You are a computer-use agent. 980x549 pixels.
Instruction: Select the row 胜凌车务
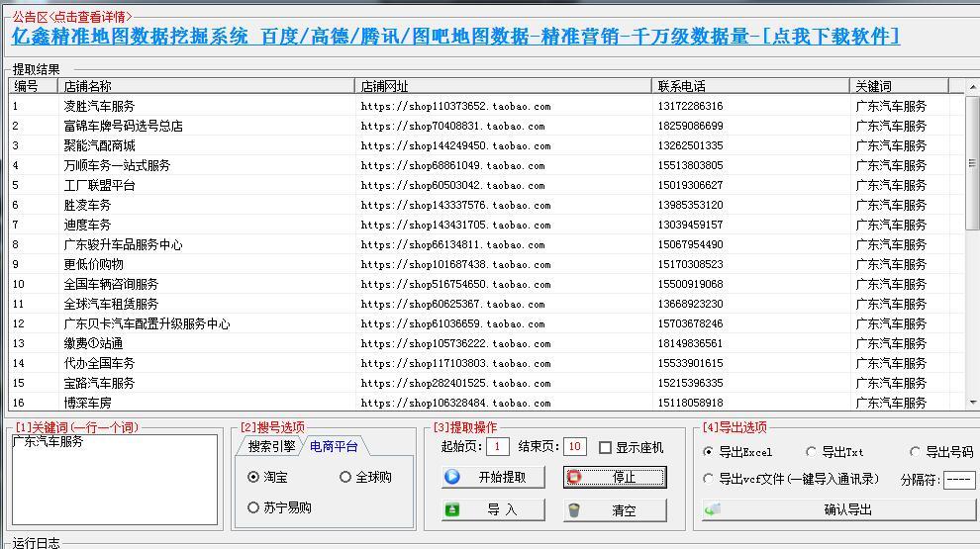coord(487,205)
